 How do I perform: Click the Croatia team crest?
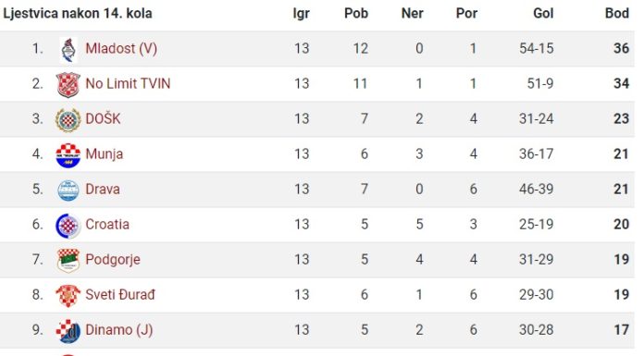coord(68,226)
